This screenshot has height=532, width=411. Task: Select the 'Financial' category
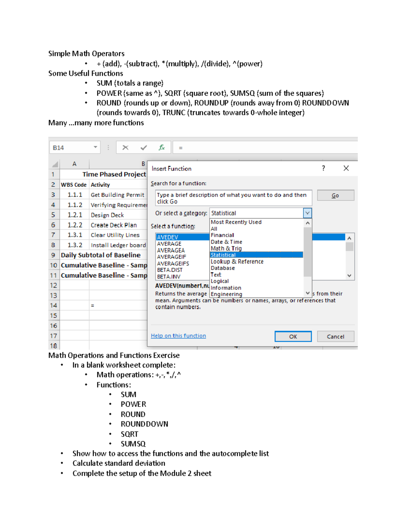click(223, 235)
